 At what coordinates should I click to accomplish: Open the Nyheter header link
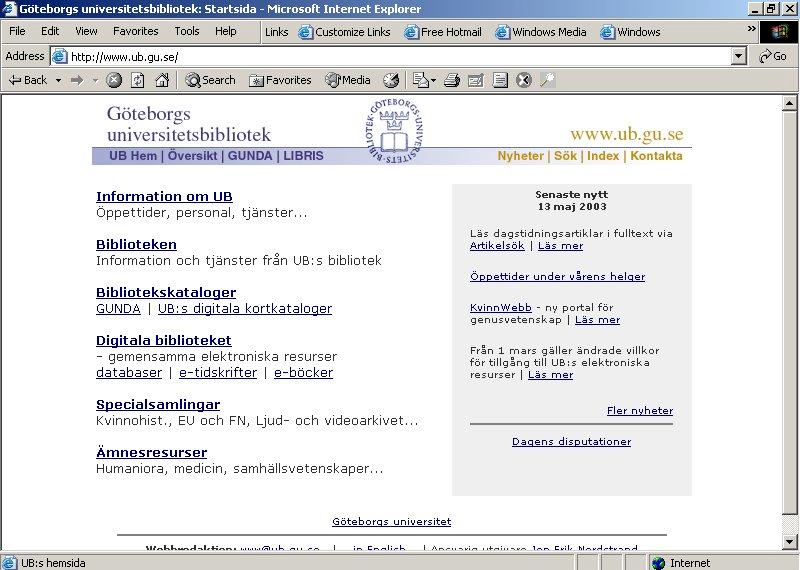point(520,156)
